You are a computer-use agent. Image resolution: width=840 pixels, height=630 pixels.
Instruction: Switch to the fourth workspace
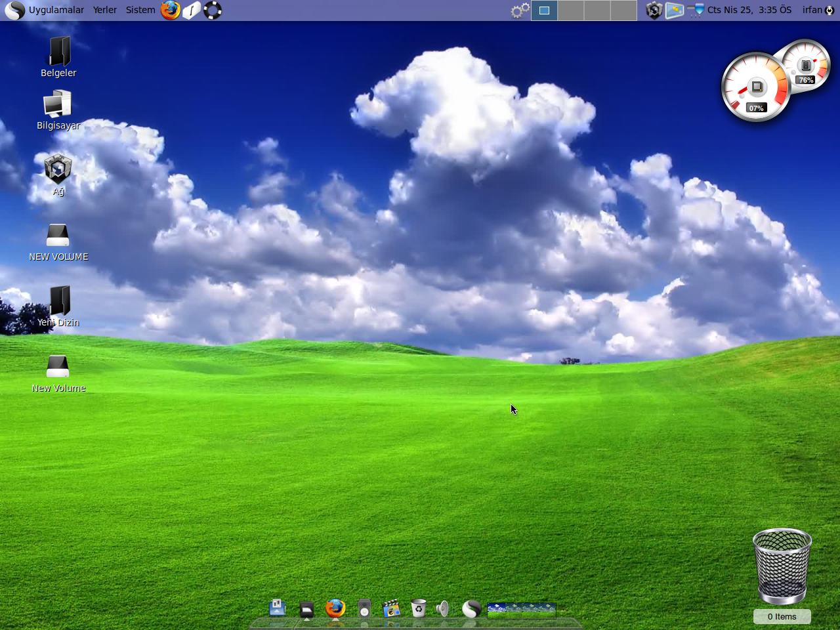pyautogui.click(x=623, y=10)
